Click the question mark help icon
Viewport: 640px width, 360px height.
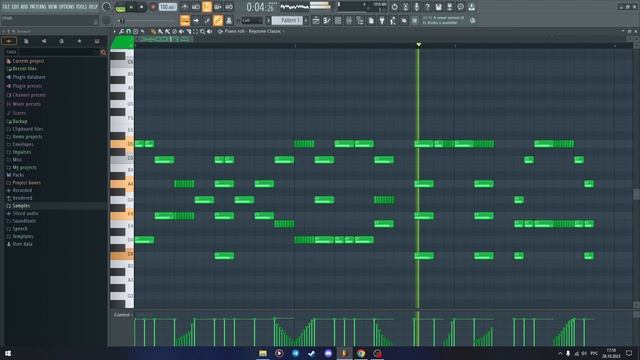[427, 7]
